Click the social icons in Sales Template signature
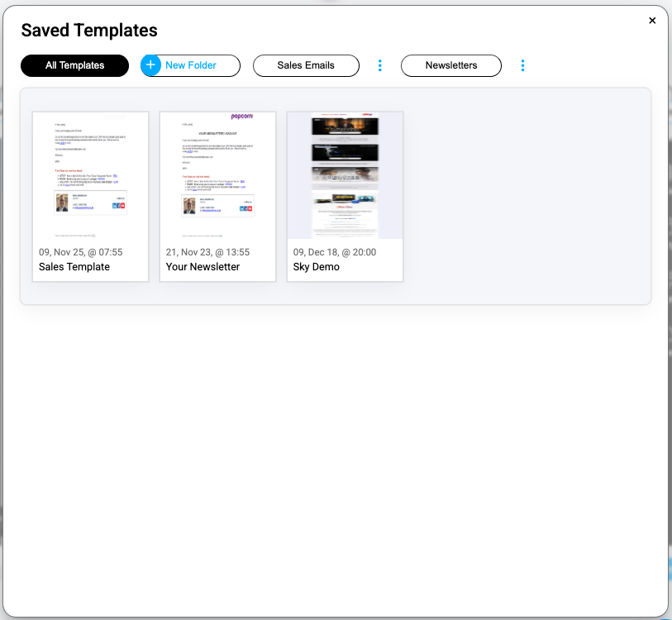Viewport: 672px width, 620px height. coord(117,207)
